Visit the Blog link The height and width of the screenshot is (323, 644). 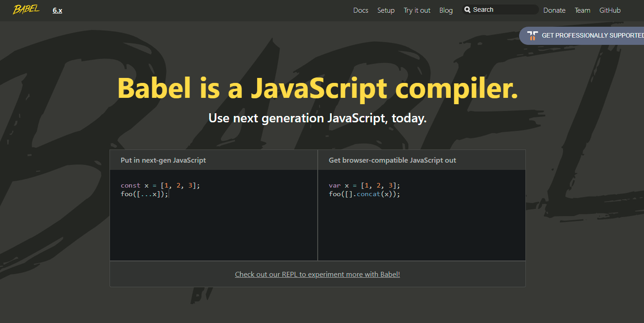click(446, 10)
